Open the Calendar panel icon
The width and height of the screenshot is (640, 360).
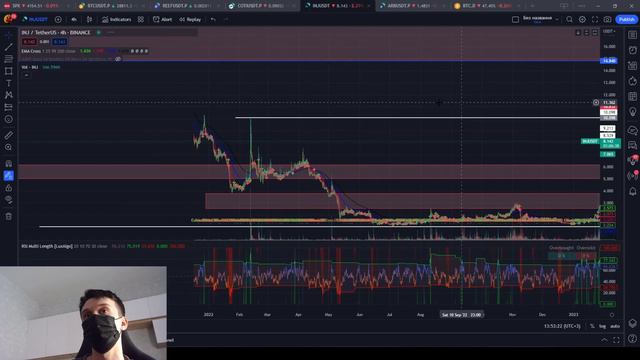(632, 96)
